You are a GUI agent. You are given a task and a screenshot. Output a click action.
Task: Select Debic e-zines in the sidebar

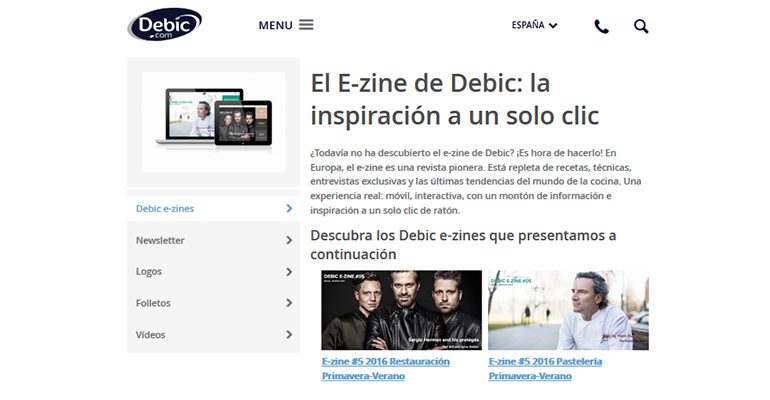pyautogui.click(x=213, y=209)
